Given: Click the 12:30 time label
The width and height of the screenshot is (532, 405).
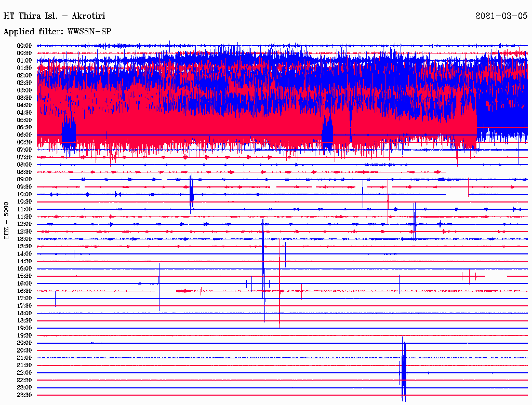Looking at the screenshot, I should [x=24, y=232].
